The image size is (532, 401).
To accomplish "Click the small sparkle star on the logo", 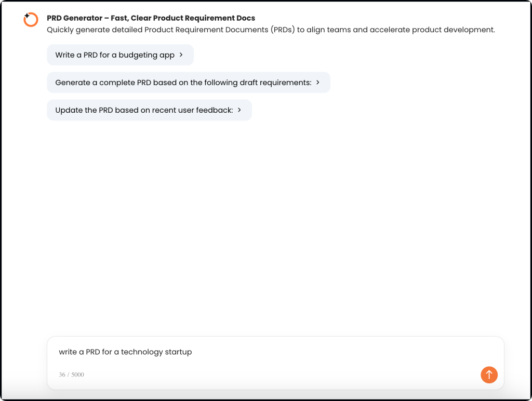I will tap(26, 16).
